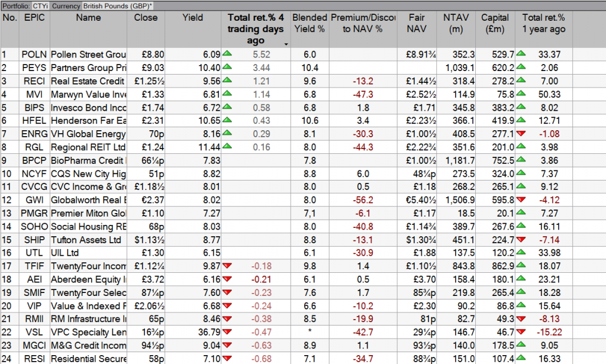The width and height of the screenshot is (606, 364).
Task: Click the Capital (£m) column header
Action: [495, 23]
